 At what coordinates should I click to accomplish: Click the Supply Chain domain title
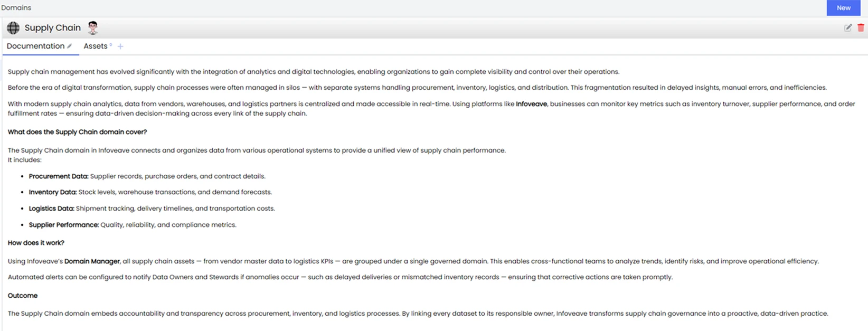53,28
